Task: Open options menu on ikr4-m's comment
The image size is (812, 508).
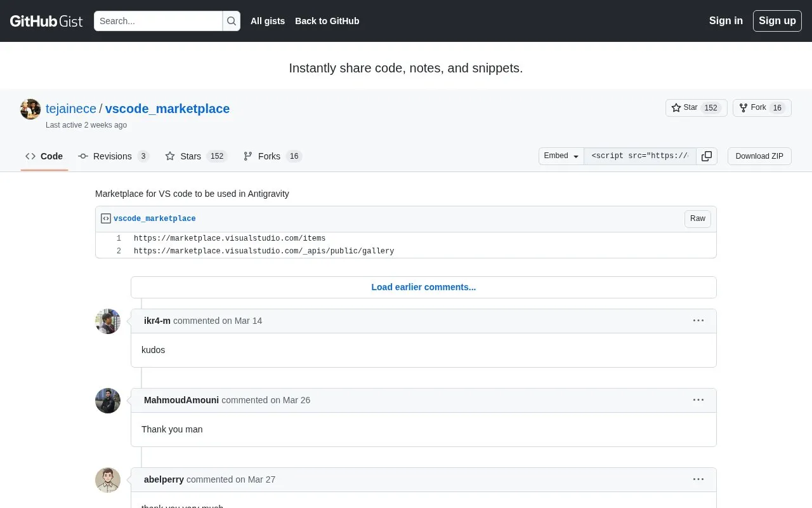Action: click(698, 321)
